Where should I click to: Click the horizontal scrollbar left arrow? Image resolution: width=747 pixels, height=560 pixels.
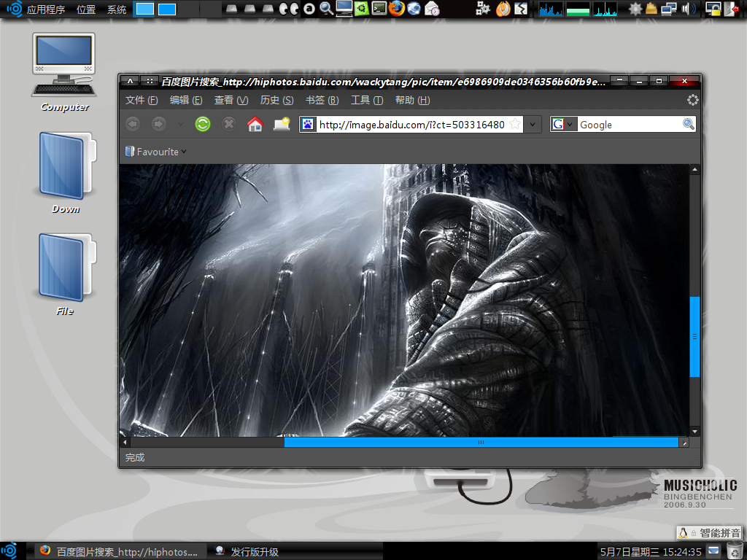(x=125, y=443)
